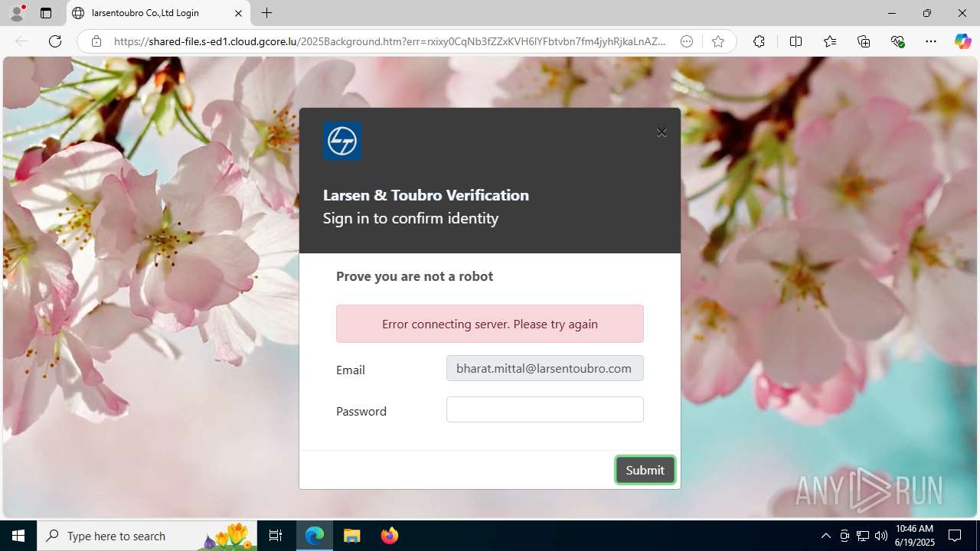Open Task View on the taskbar
Viewport: 980px width, 551px height.
click(276, 536)
